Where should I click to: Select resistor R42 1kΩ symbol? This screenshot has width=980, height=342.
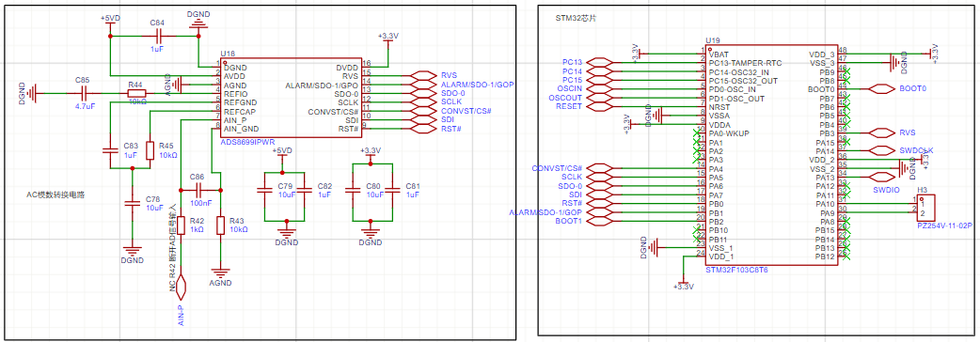(181, 225)
